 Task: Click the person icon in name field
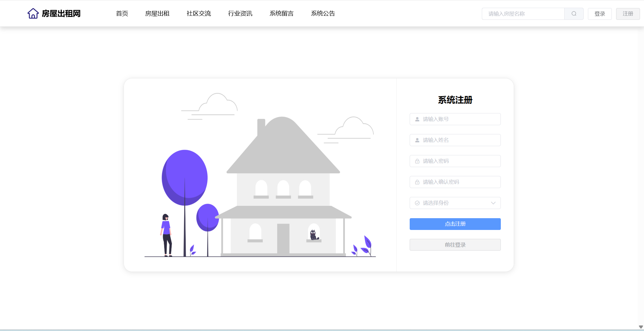point(417,140)
